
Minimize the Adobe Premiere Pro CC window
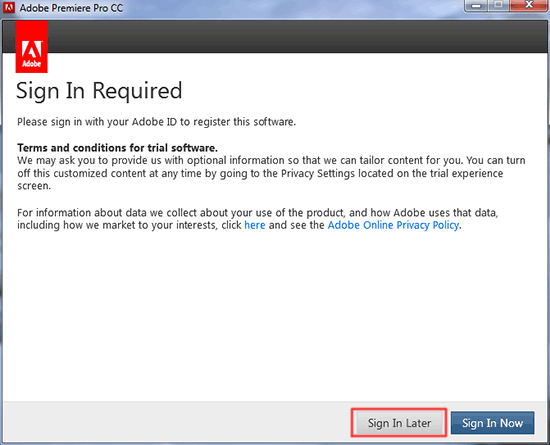(476, 6)
